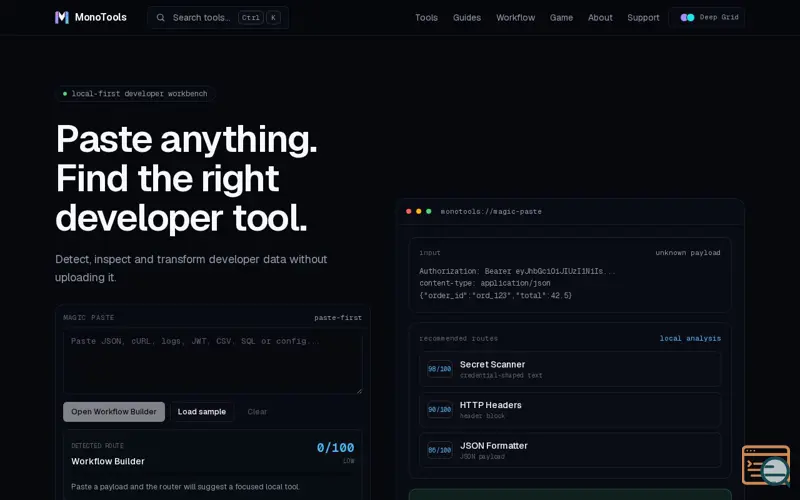Viewport: 800px width, 500px height.
Task: Click the MAGIC PASTE panel label
Action: click(89, 317)
